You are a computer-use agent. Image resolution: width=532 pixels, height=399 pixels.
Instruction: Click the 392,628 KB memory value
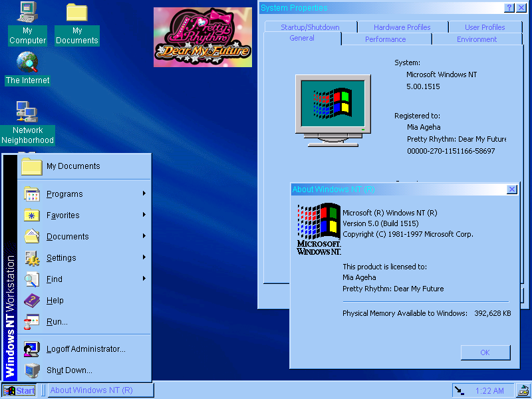pos(492,313)
